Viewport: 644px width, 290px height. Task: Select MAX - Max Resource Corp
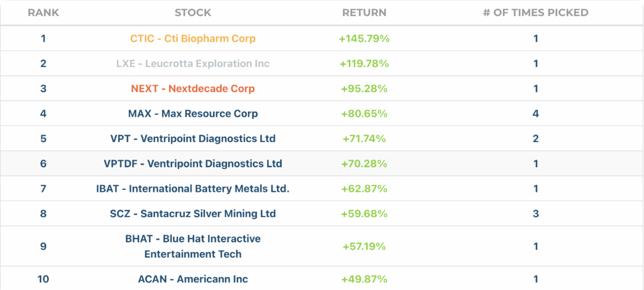(x=193, y=114)
